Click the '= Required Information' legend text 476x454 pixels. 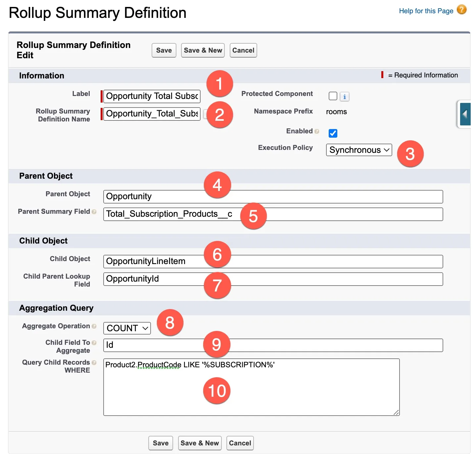point(423,75)
